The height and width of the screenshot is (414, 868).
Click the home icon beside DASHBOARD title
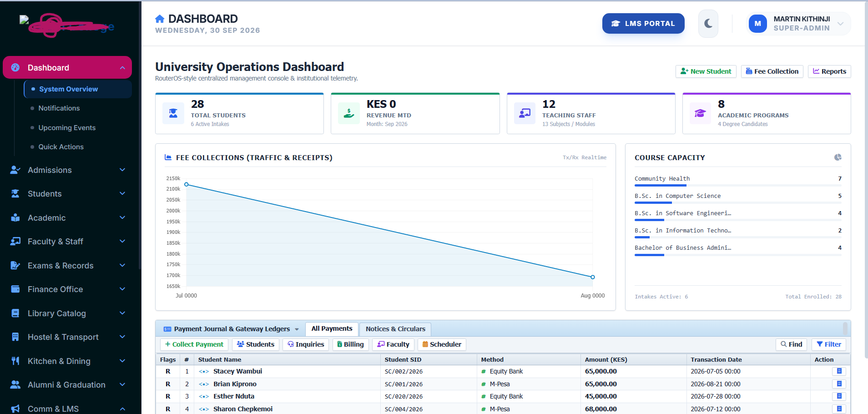(x=160, y=19)
